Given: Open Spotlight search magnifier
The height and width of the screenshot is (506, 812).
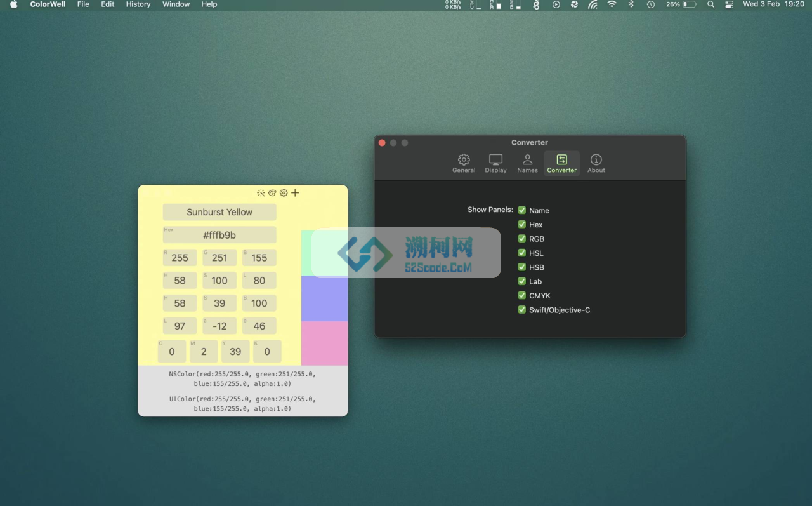Looking at the screenshot, I should 710,4.
